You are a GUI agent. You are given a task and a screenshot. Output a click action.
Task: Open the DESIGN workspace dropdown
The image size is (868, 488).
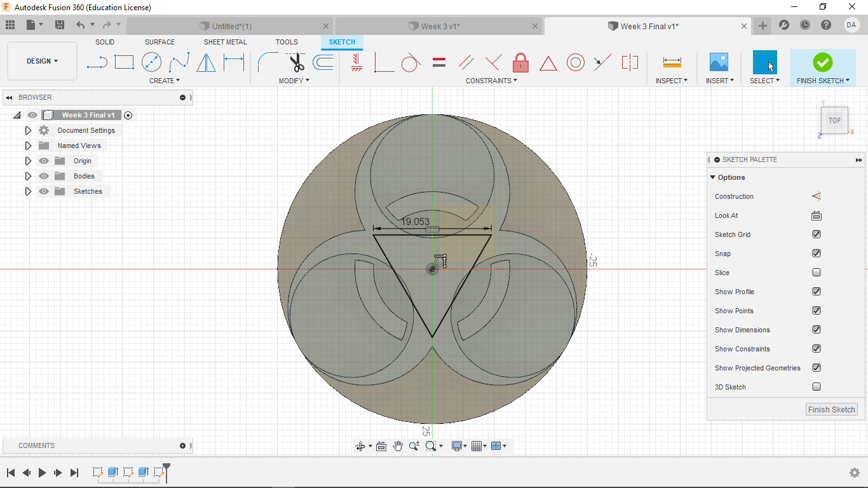[42, 61]
